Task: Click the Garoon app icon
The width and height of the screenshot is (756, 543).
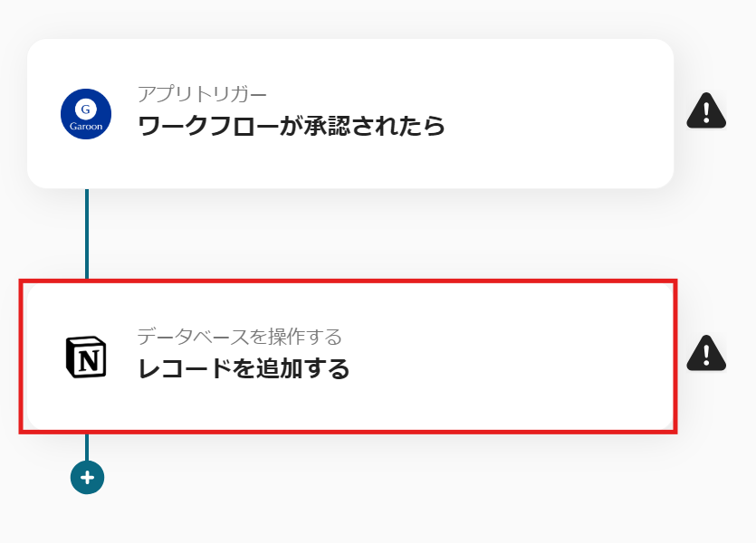Action: tap(86, 115)
